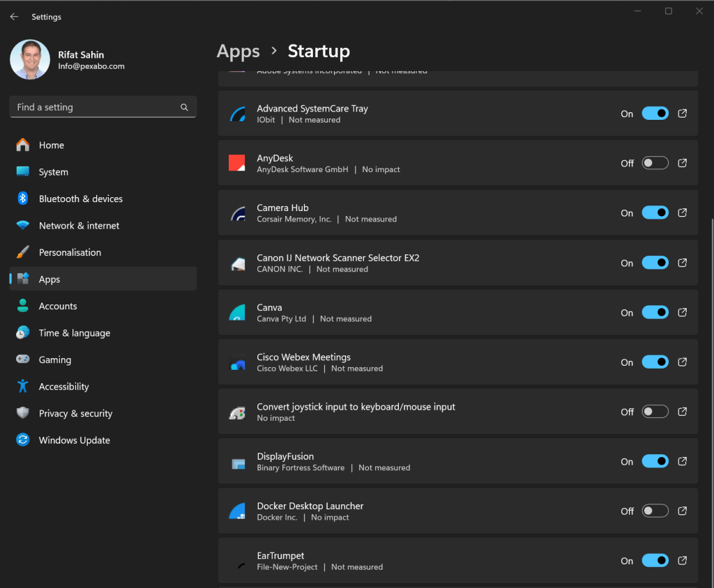Click the red AnyDesk app icon

237,163
